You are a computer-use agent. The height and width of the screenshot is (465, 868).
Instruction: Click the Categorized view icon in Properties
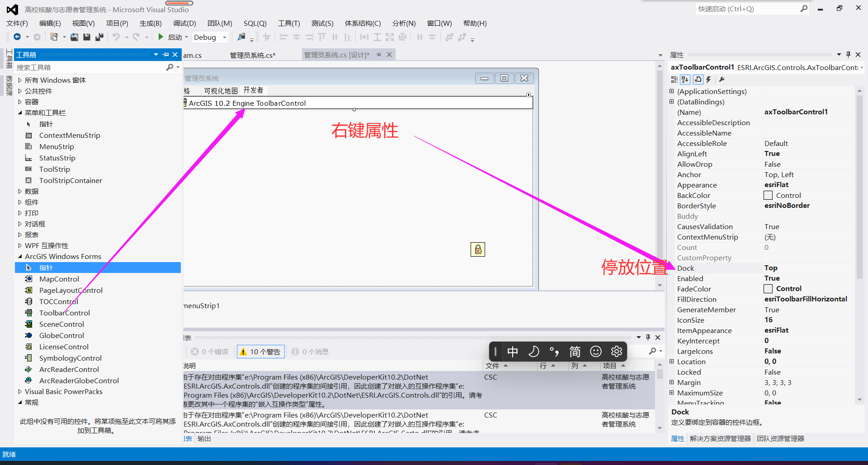pyautogui.click(x=674, y=80)
